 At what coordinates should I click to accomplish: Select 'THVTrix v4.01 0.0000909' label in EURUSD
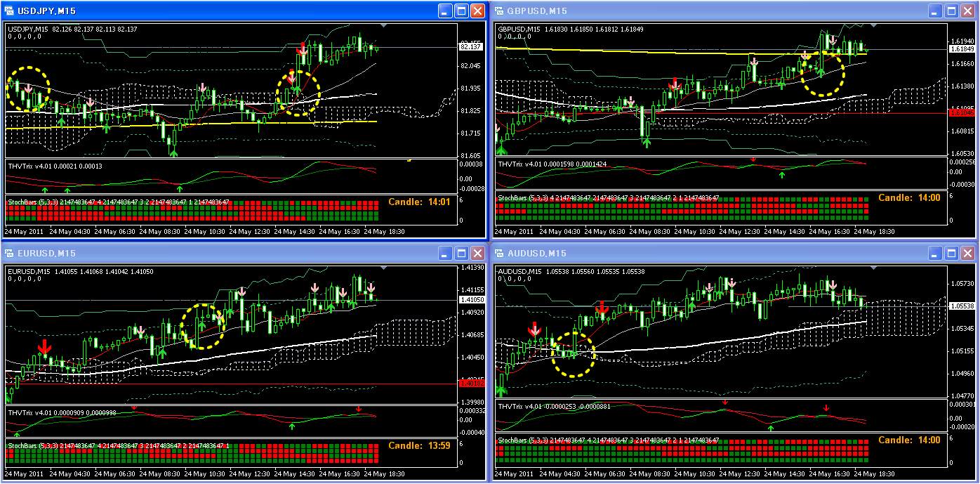tap(62, 413)
